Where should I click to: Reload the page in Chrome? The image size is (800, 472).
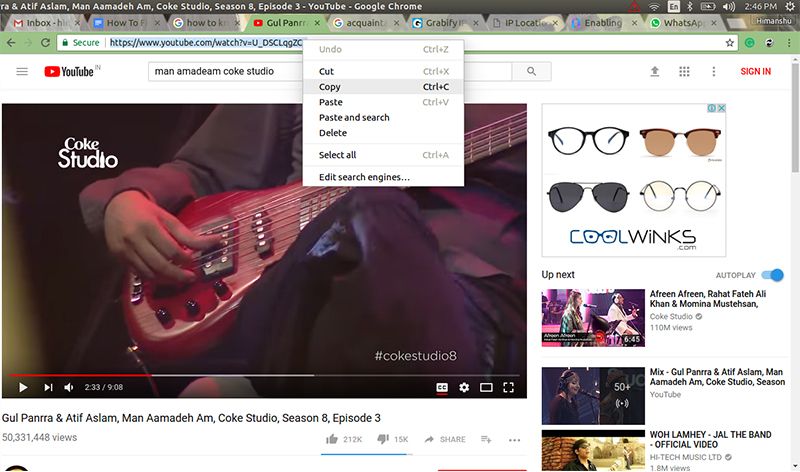click(x=45, y=43)
